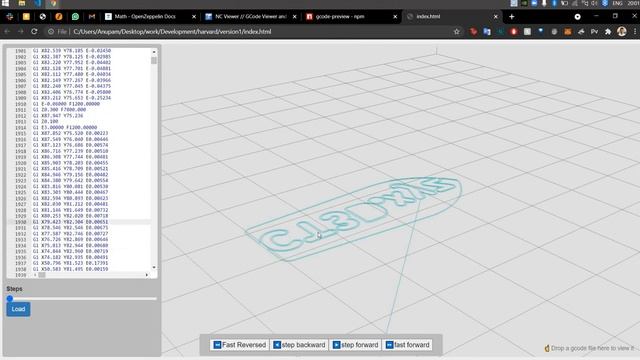Click the browser reload button

click(x=34, y=31)
